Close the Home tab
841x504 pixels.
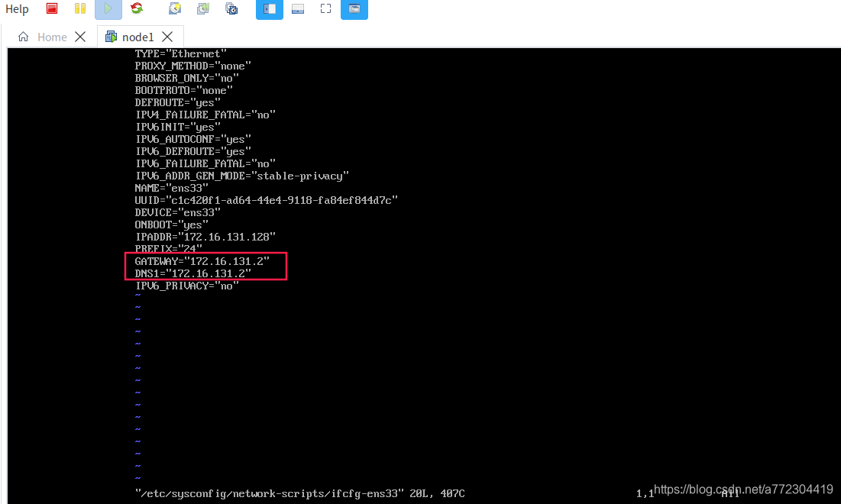coord(79,36)
